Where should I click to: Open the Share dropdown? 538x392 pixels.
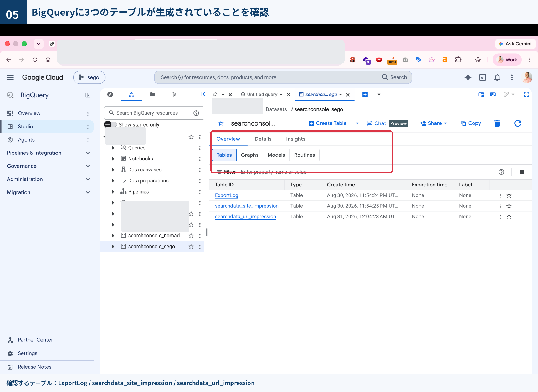point(433,123)
